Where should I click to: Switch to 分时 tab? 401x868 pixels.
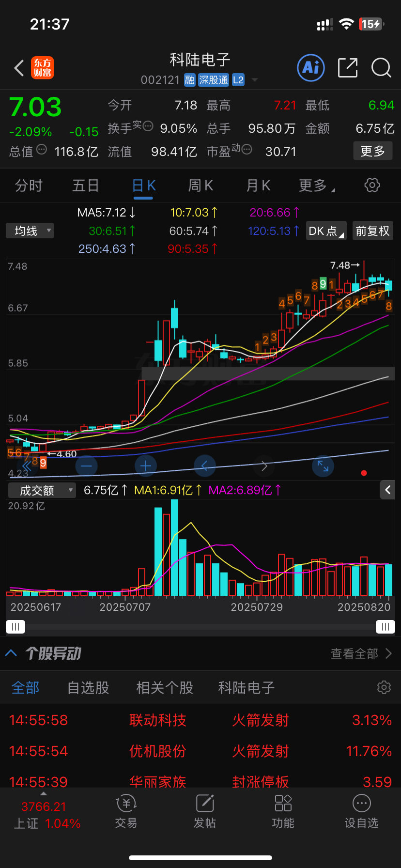point(29,186)
